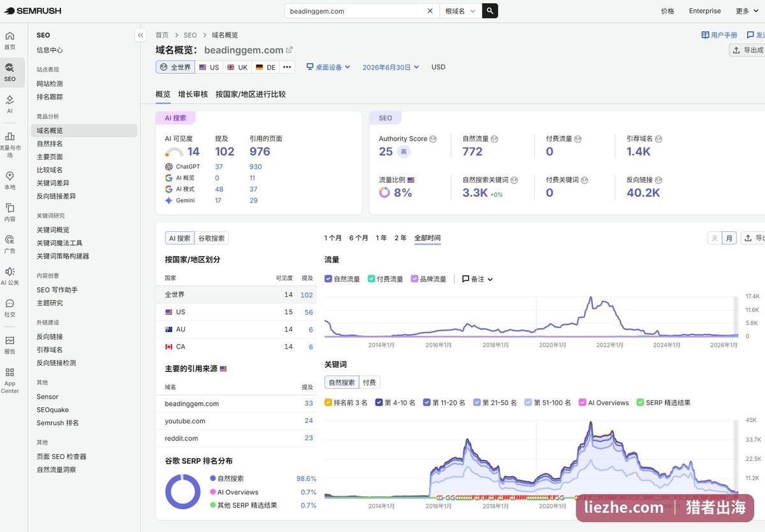Open the 2026年6月30日 date dropdown
Viewport: 765px width, 532px height.
coord(391,67)
